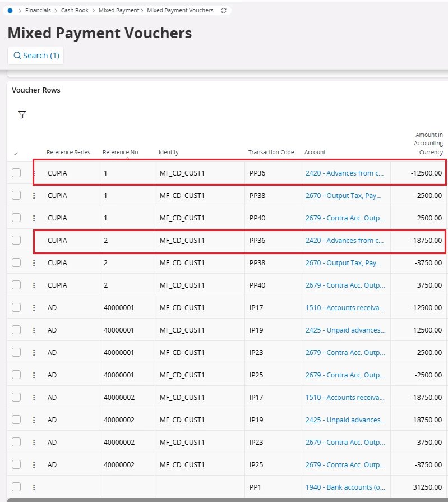Screen dimensions: 448x502
Task: Click PP1 transaction code cell
Action: tap(255, 487)
